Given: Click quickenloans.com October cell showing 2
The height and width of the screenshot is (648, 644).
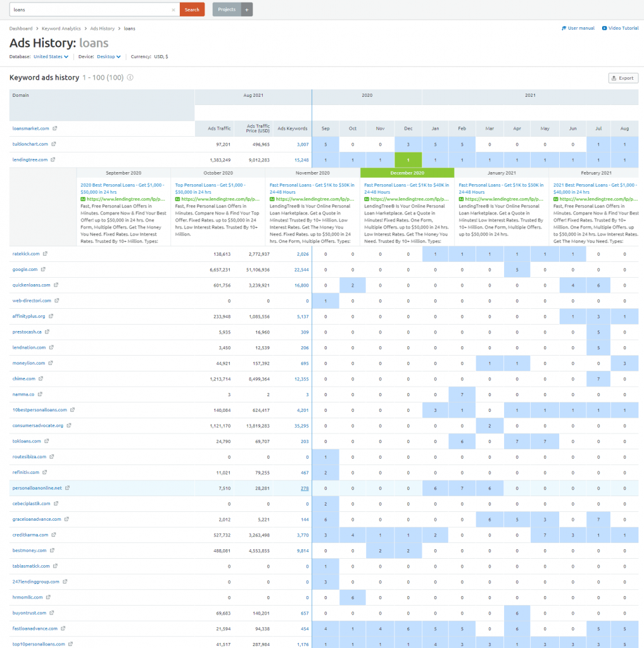Looking at the screenshot, I should pos(353,285).
